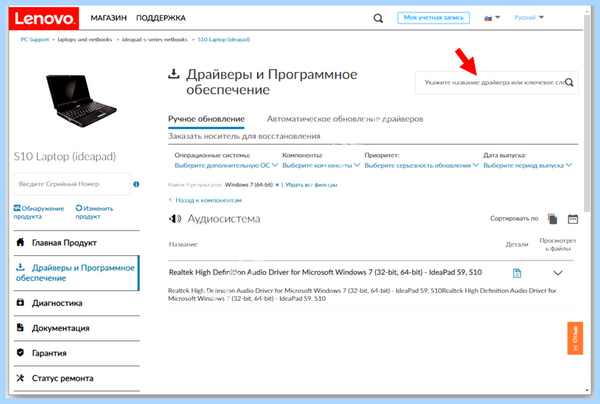Focus the driver name search field

[x=496, y=82]
